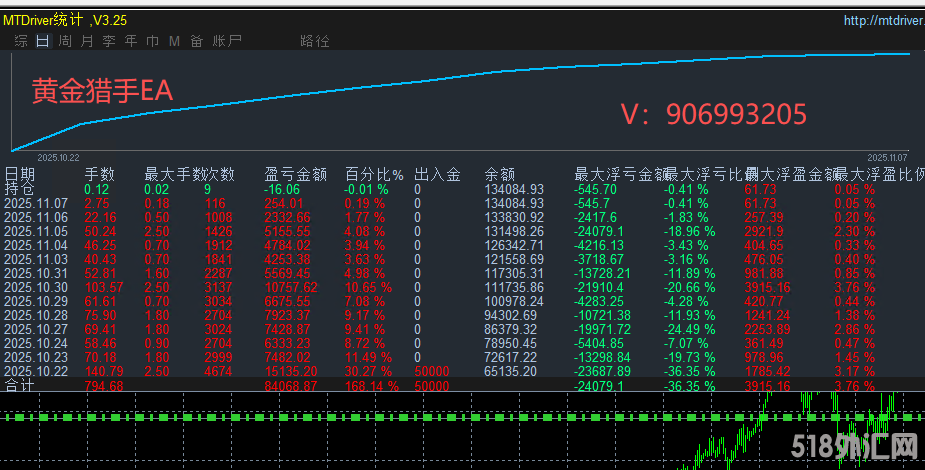This screenshot has width=925, height=470.
Task: Open the 备 tab
Action: (x=196, y=41)
